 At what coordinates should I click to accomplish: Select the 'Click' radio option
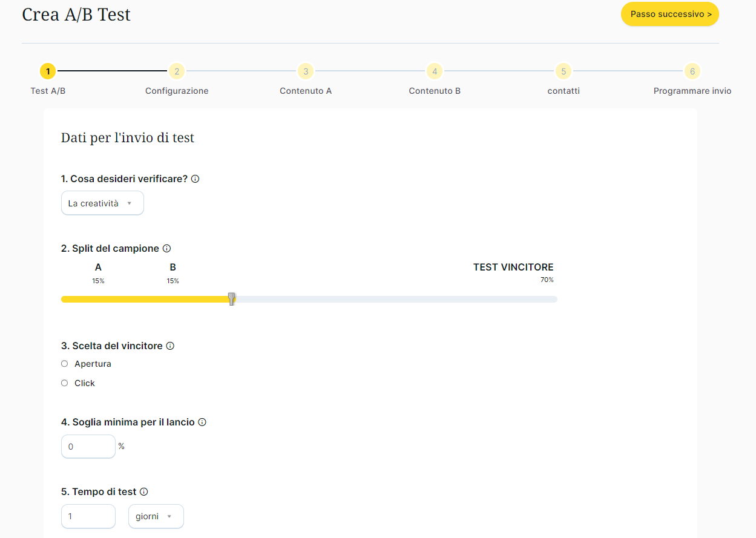click(65, 383)
